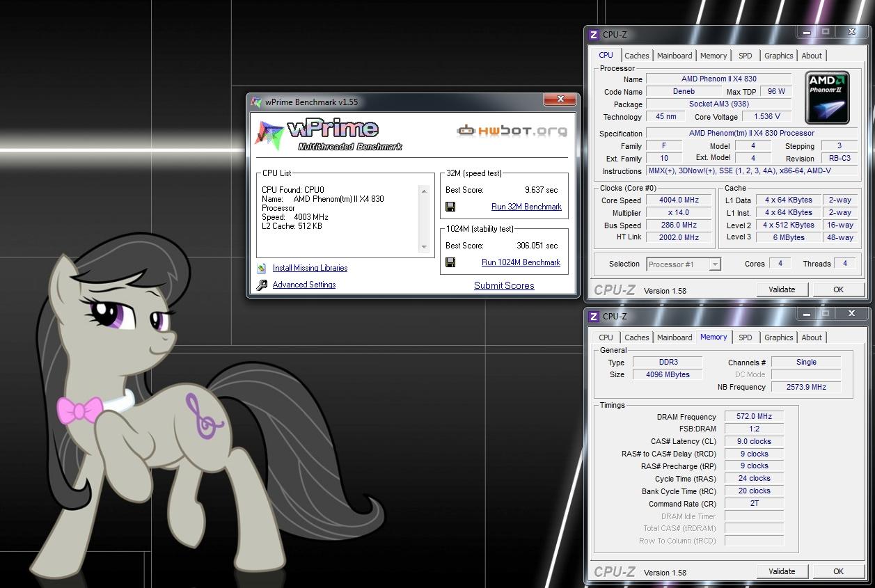
Task: Click the HT Link 2002.0 MHz value
Action: tap(679, 237)
